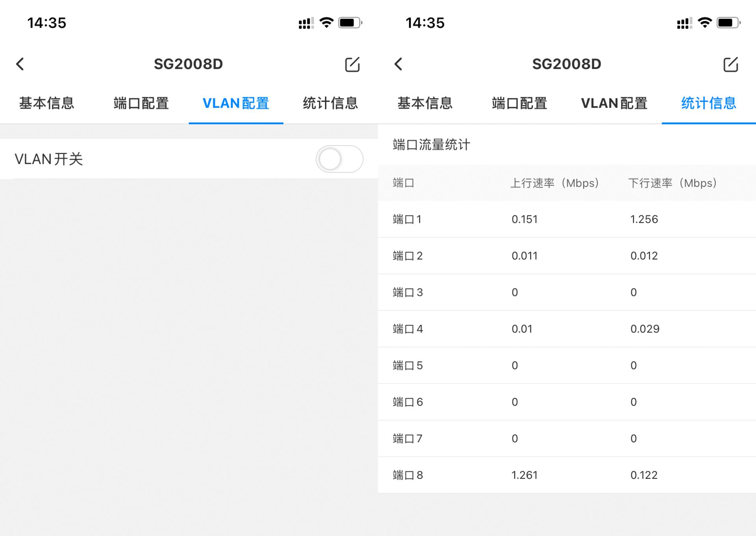
Task: Tap the edit icon on left screen
Action: (x=352, y=64)
